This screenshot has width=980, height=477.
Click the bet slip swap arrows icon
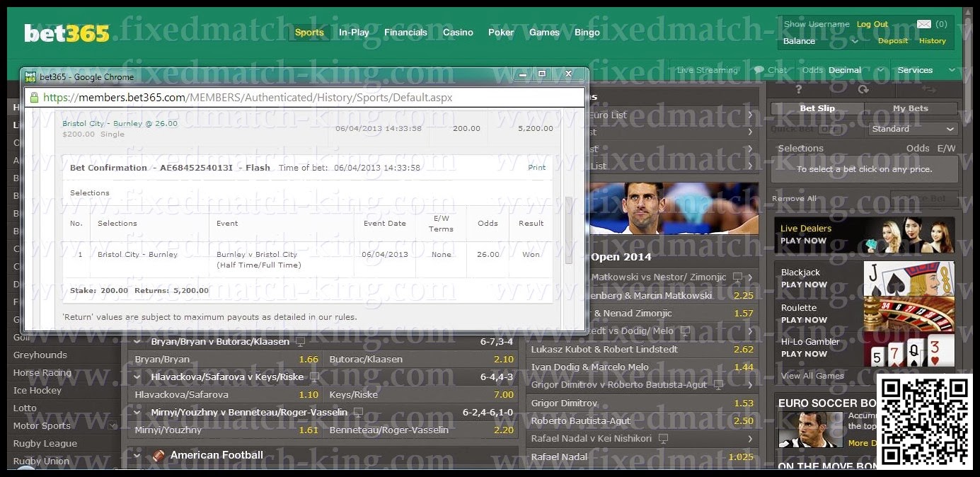[x=928, y=89]
